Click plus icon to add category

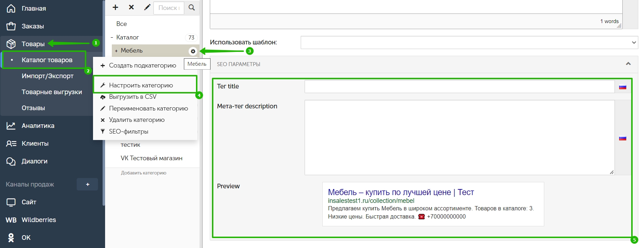tap(115, 7)
